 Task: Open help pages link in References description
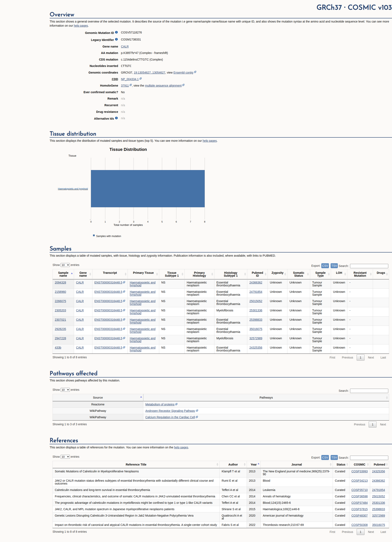(181, 447)
